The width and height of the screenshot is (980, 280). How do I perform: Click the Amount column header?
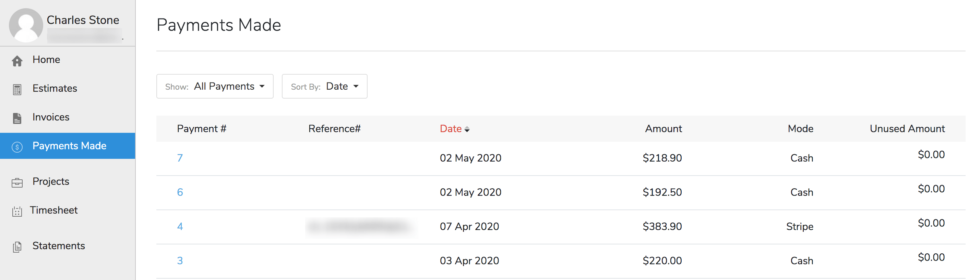point(663,129)
